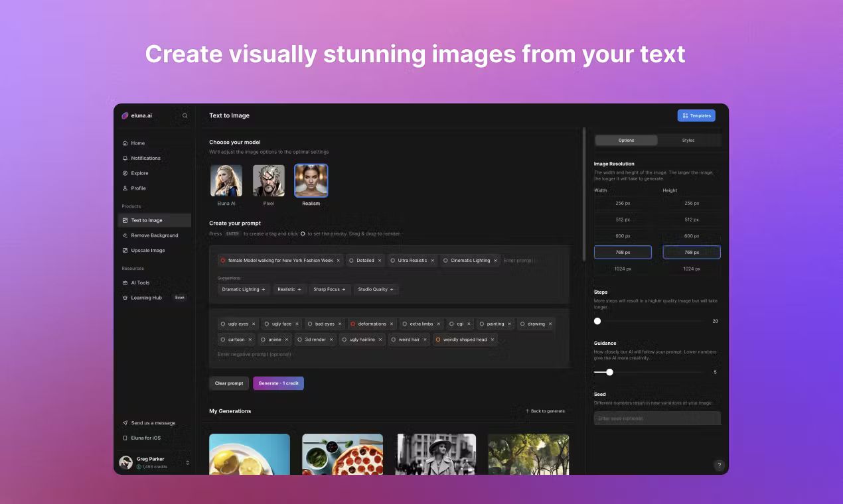Toggle priority on the weirdly shaped head tag
843x504 pixels.
[x=437, y=340]
